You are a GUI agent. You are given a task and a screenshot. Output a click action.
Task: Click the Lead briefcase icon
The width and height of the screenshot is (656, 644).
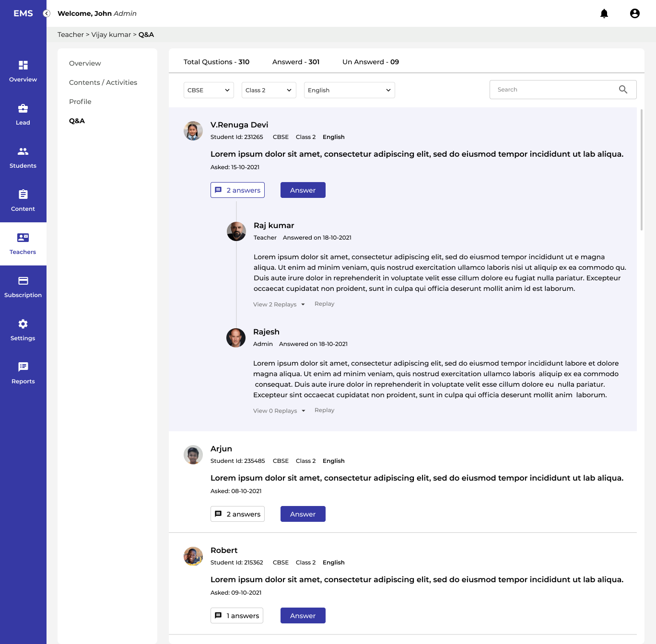coord(23,108)
